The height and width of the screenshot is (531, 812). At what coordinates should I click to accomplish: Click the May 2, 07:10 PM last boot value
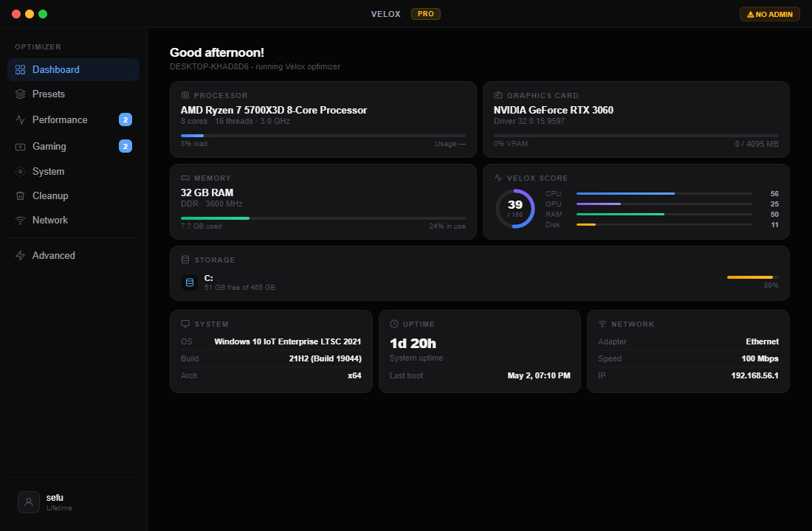[539, 375]
